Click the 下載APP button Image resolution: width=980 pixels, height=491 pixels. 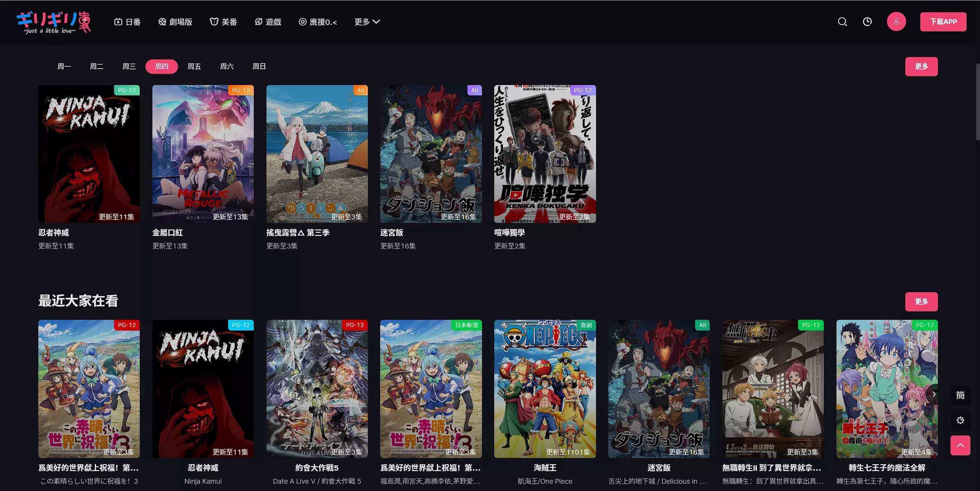tap(943, 22)
